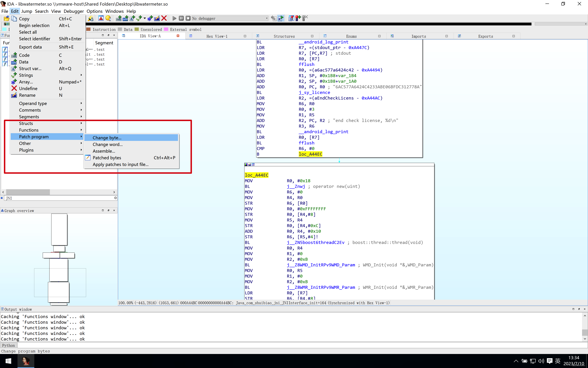Choose Export data from Edit menu
Viewport: 588px width, 368px height.
[x=48, y=47]
